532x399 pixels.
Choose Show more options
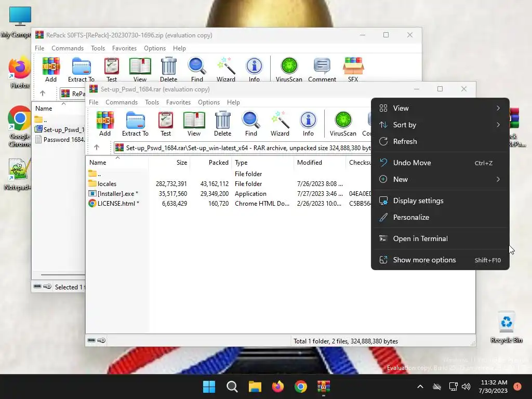(x=440, y=260)
